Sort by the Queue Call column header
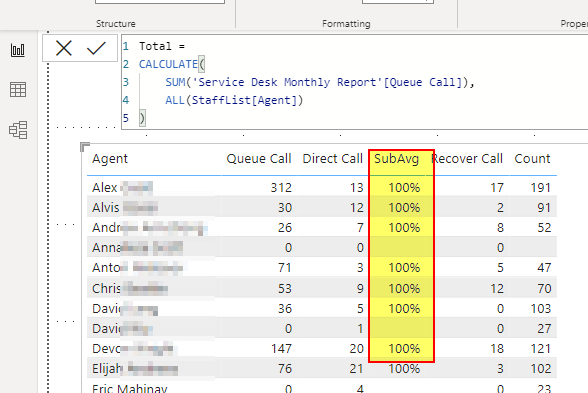 (259, 159)
